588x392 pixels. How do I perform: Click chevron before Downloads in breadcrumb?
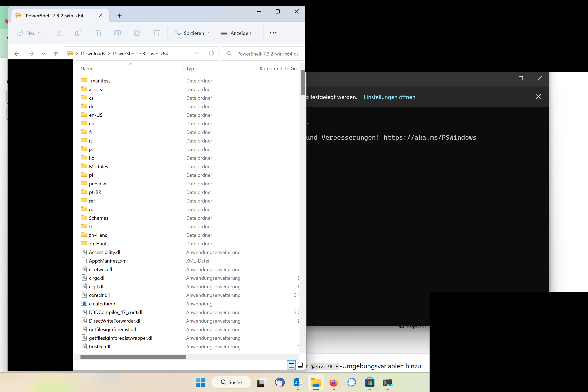click(x=77, y=54)
